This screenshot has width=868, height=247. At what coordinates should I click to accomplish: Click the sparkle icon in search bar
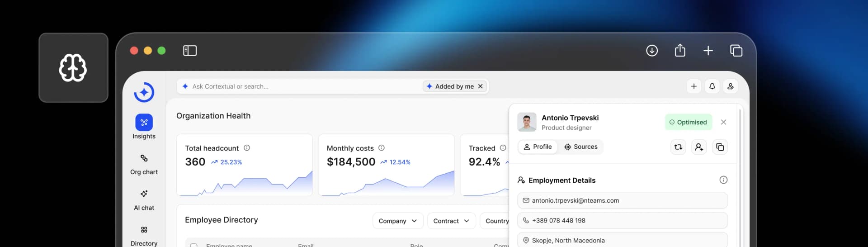(x=185, y=86)
